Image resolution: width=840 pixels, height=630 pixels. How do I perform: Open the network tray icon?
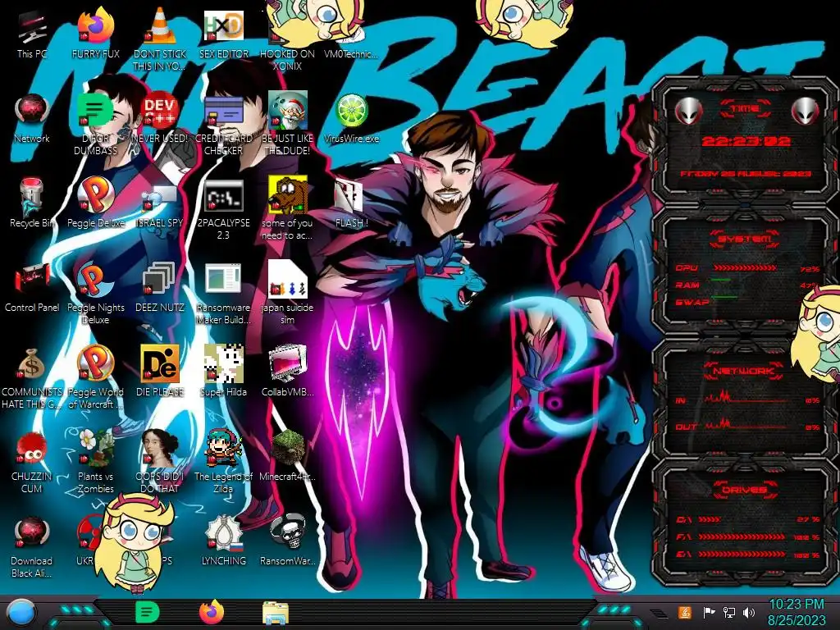point(729,612)
